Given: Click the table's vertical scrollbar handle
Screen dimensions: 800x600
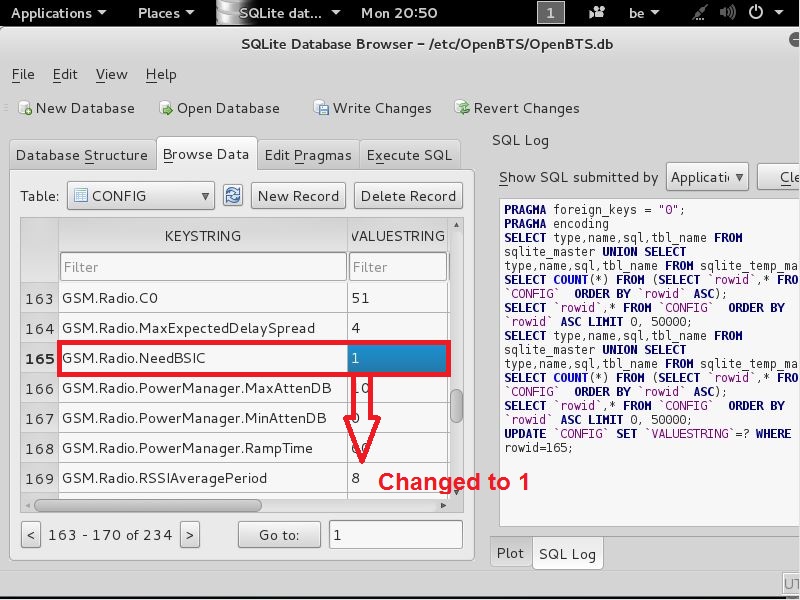Looking at the screenshot, I should click(x=457, y=406).
